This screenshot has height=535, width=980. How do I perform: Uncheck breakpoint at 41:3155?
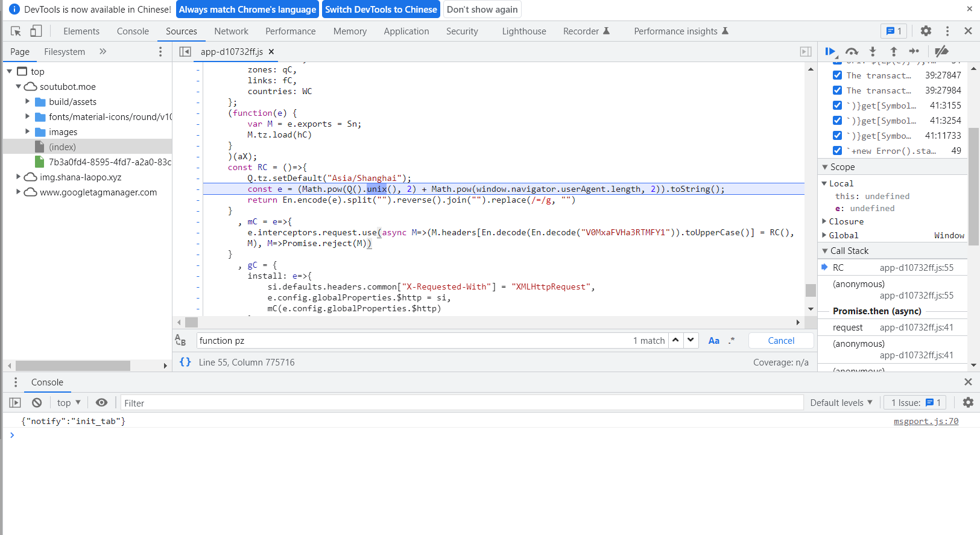837,106
